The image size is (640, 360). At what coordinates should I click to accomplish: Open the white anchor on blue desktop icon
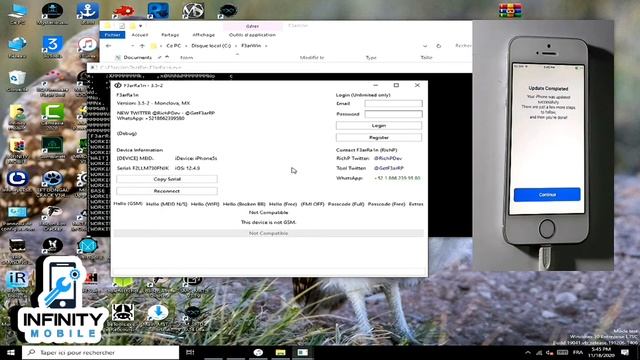pyautogui.click(x=88, y=12)
